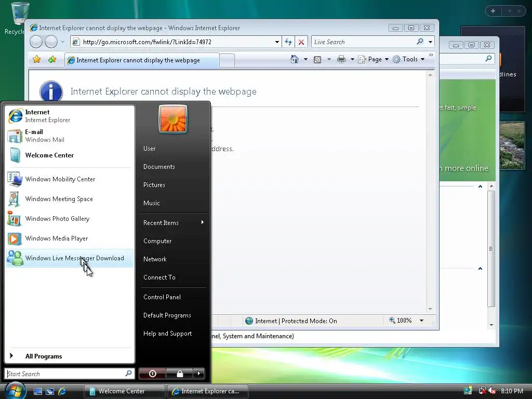Select Connect To
532x399 pixels.
pos(173,277)
